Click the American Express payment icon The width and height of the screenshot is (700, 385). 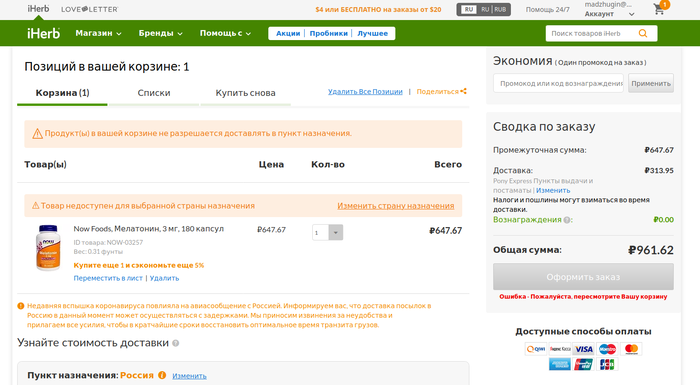tap(560, 364)
